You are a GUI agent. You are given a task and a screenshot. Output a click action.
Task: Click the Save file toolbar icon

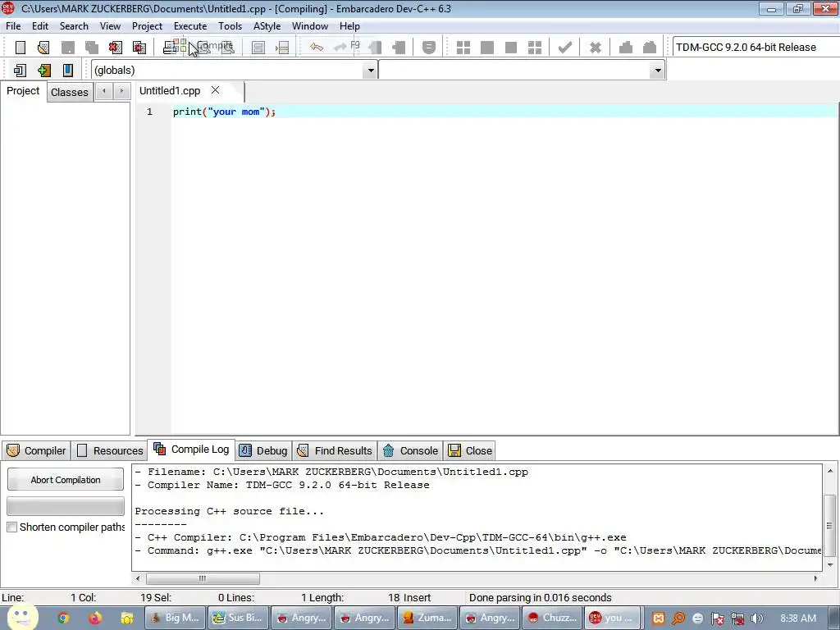68,48
